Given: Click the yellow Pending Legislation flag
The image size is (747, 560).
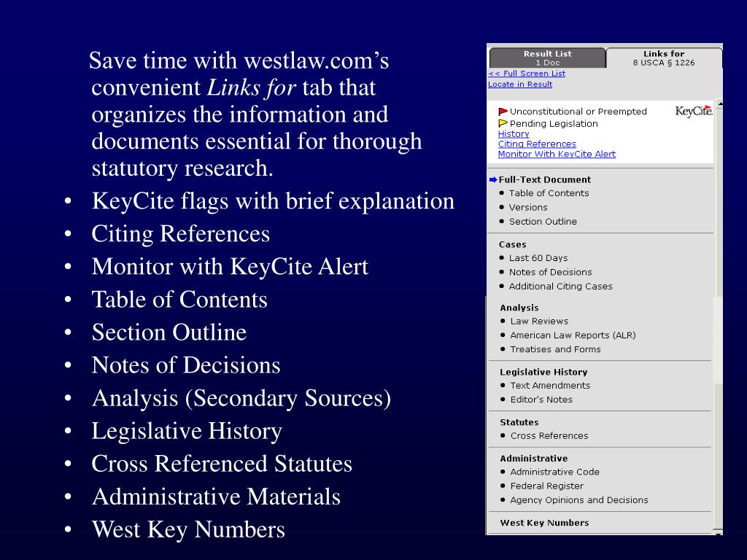Looking at the screenshot, I should click(x=503, y=123).
